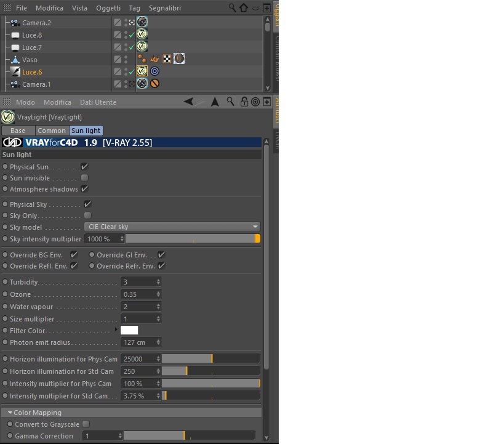Screen dimensions: 504x444
Task: Expand the Filter Color arrow
Action: point(116,329)
